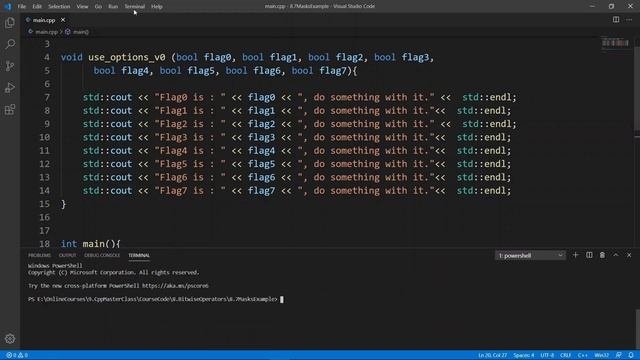The height and width of the screenshot is (360, 640).
Task: Open the Manage gear menu
Action: click(x=10, y=338)
